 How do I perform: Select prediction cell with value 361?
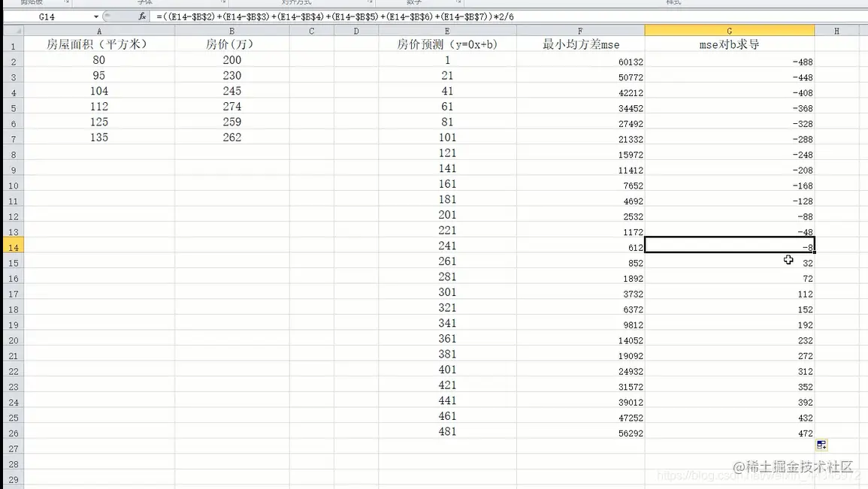pos(447,339)
